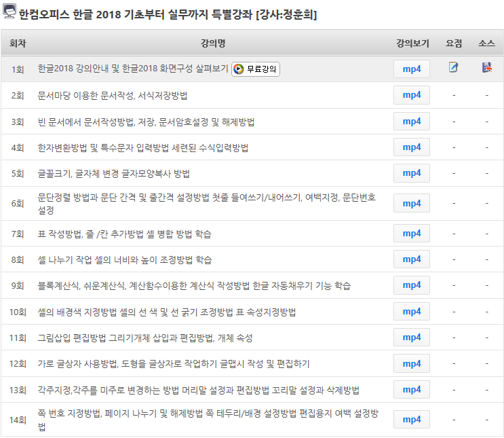This screenshot has width=504, height=438.
Task: Open the 요점 note icon for lecture 1회
Action: [453, 67]
